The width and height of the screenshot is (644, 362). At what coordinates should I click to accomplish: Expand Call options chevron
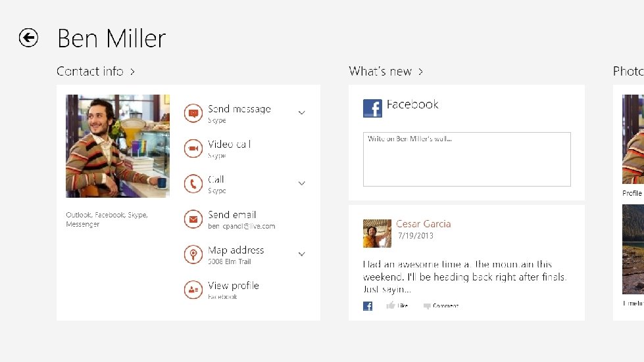coord(301,183)
